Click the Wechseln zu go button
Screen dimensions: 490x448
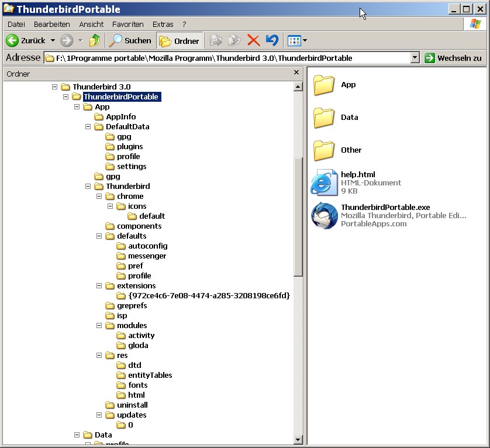click(x=454, y=58)
